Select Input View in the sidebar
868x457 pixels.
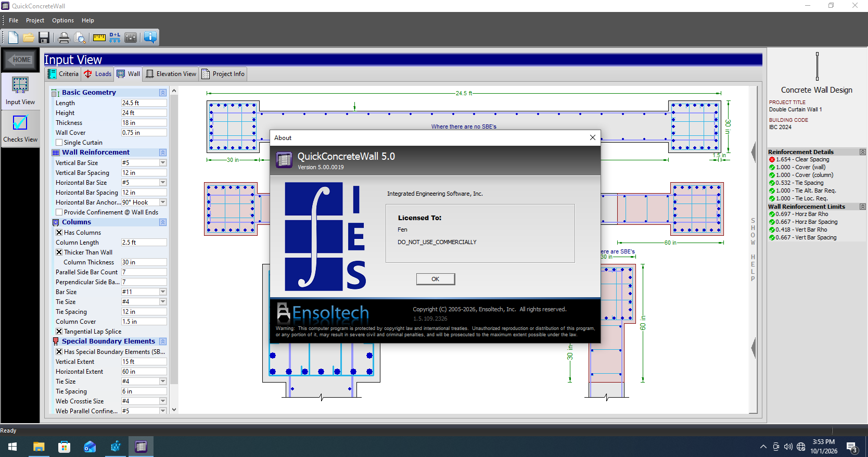tap(20, 91)
